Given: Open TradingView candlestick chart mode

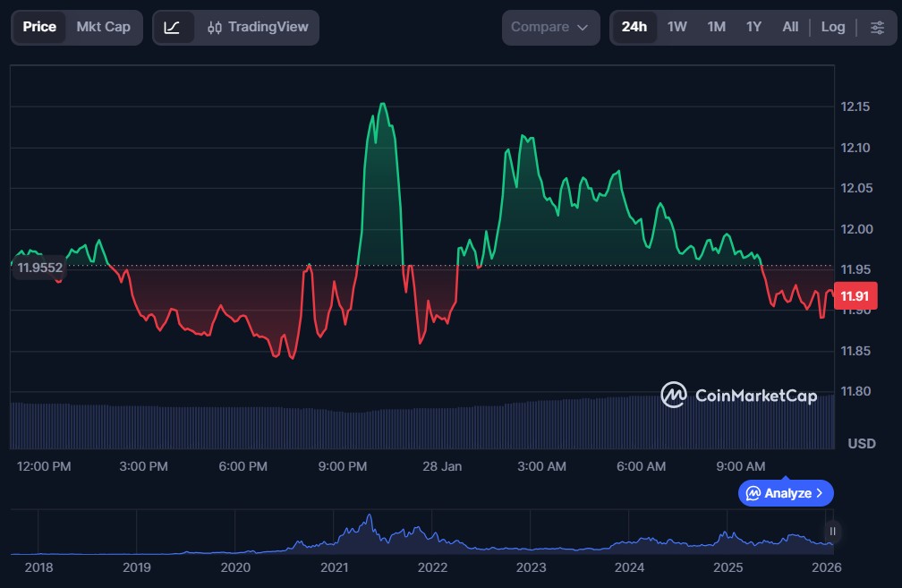Looking at the screenshot, I should point(258,28).
